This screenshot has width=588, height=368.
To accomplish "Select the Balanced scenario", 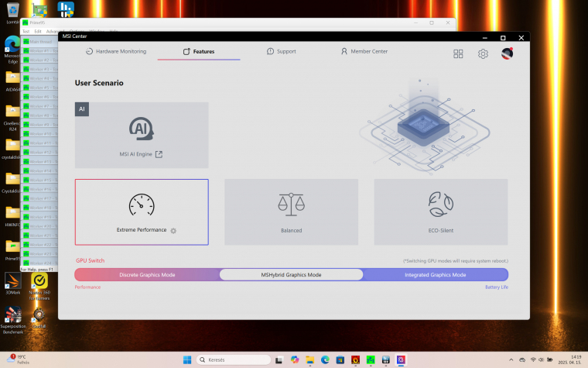I will (x=292, y=212).
